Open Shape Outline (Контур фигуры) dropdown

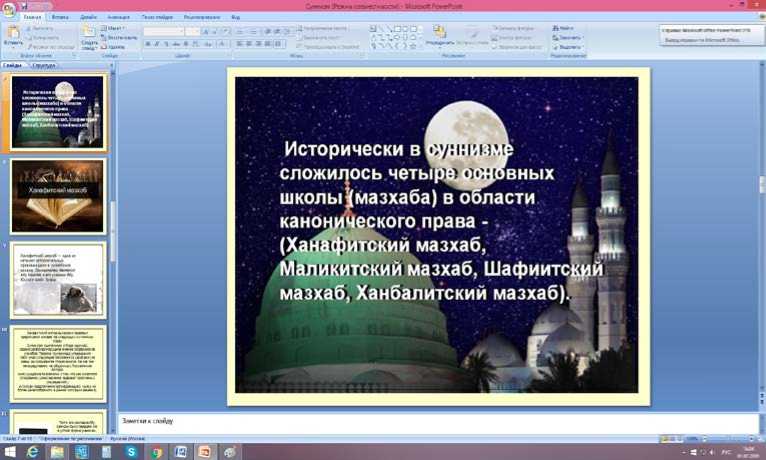[x=512, y=38]
